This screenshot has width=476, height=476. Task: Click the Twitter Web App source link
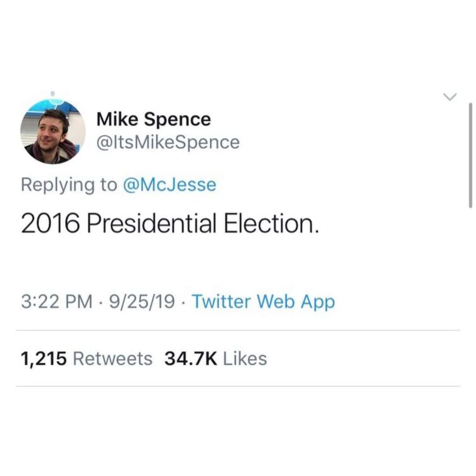coord(264,301)
